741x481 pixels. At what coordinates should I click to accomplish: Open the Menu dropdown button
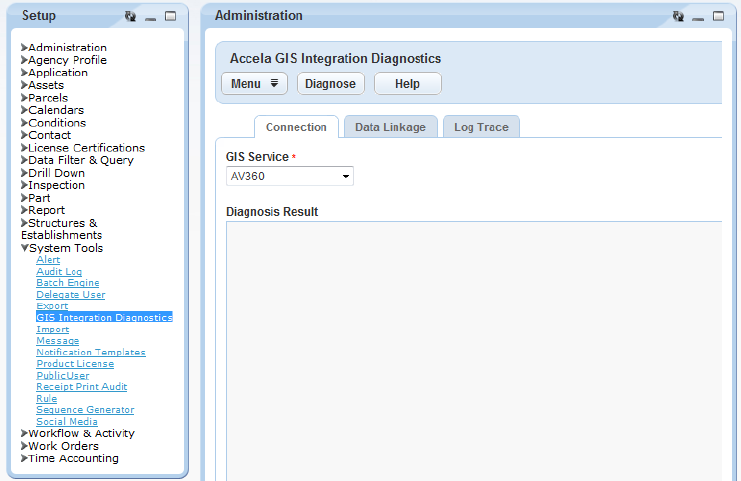click(x=254, y=84)
